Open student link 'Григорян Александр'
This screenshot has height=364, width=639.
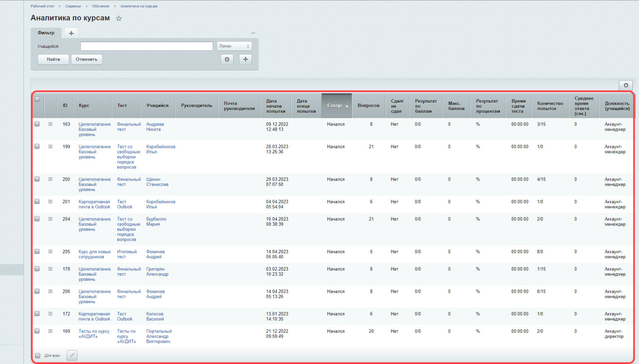click(x=157, y=271)
